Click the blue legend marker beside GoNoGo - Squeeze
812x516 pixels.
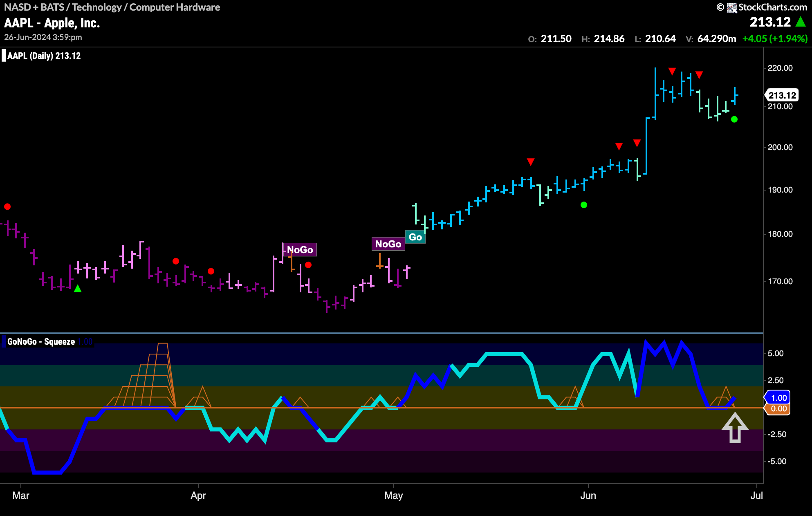(4, 341)
